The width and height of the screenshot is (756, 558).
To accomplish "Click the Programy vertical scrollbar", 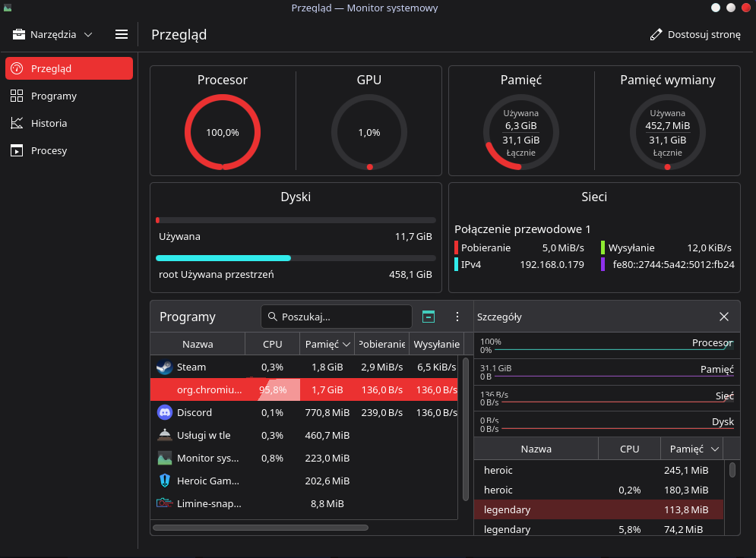I will pos(465,429).
